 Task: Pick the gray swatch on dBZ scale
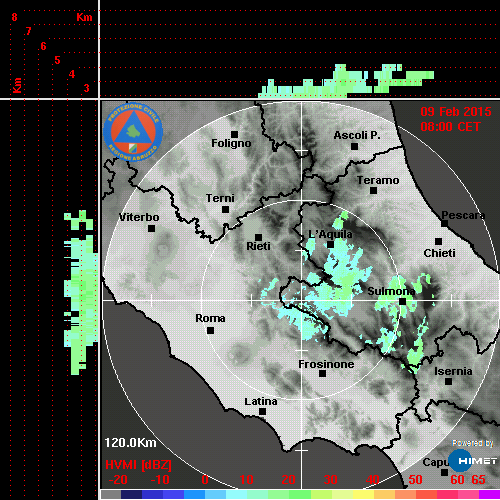[x=111, y=494]
